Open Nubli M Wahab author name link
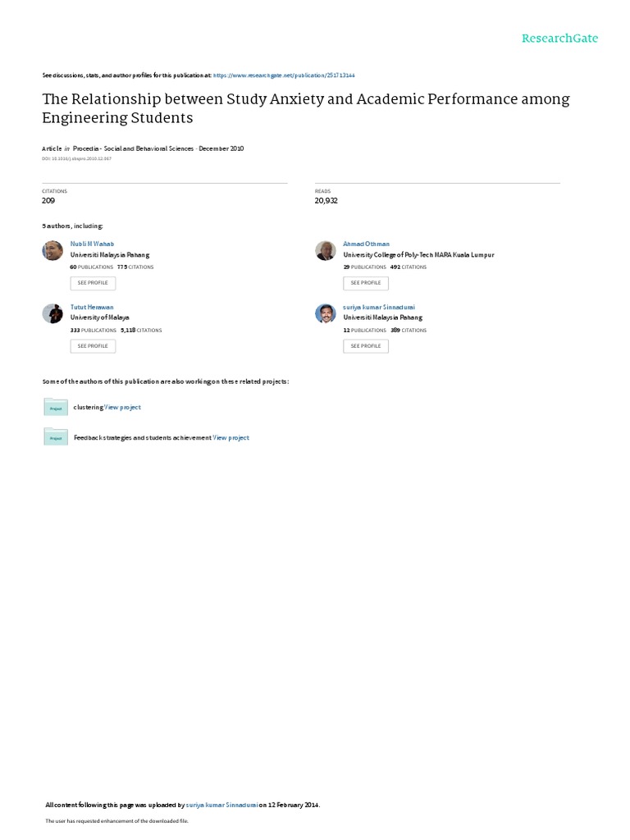630x840 pixels. 92,244
